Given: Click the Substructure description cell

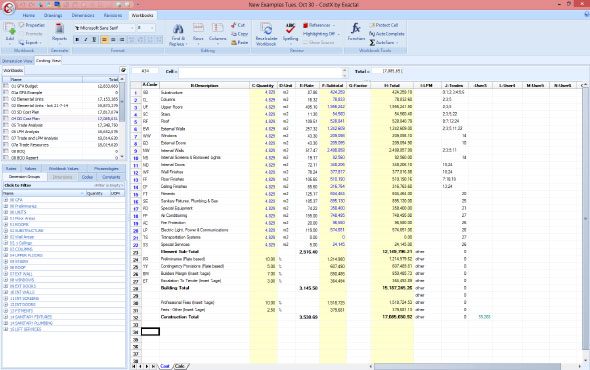Looking at the screenshot, I should (204, 92).
